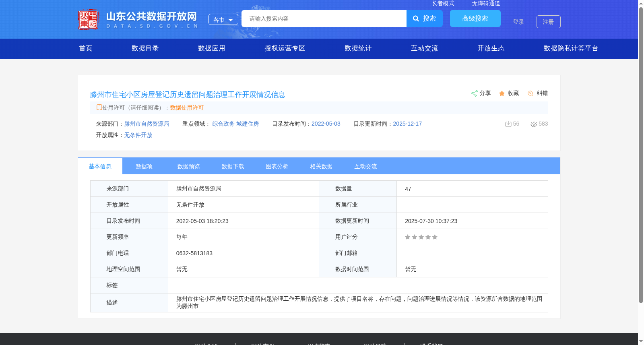The image size is (644, 345).
Task: Open the 数据使用许可 link
Action: coord(187,107)
